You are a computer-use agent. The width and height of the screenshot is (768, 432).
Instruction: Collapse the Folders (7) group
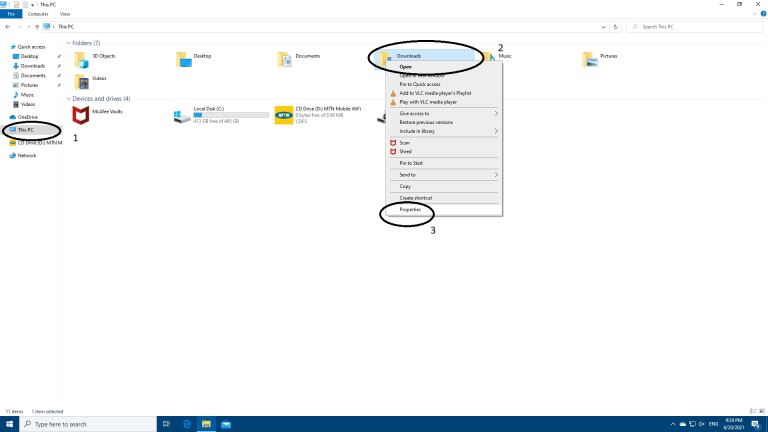[69, 43]
